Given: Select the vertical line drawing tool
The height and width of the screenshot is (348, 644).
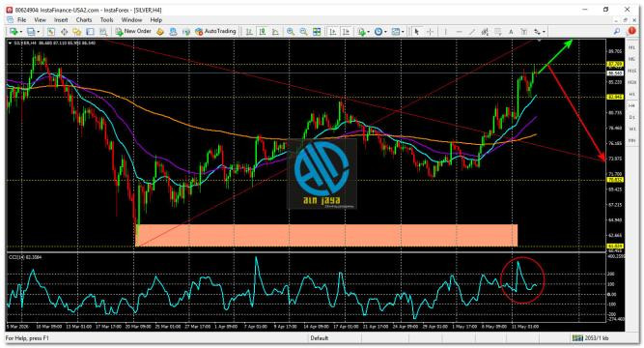Looking at the screenshot, I should 445,31.
